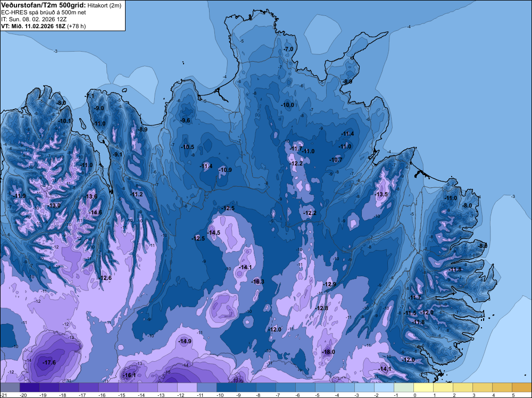This screenshot has height=398, width=532.
Task: Click the '3' label on the color scale
Action: pyautogui.click(x=474, y=395)
